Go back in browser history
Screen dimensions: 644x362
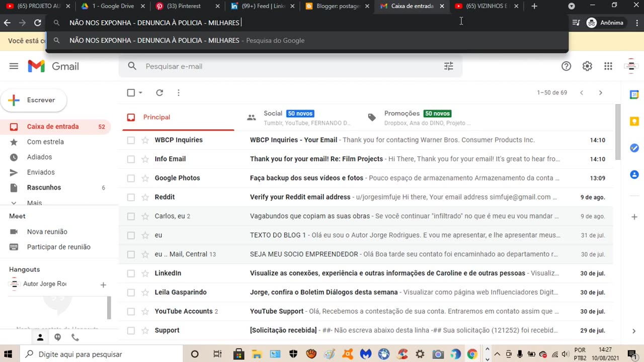(x=7, y=23)
